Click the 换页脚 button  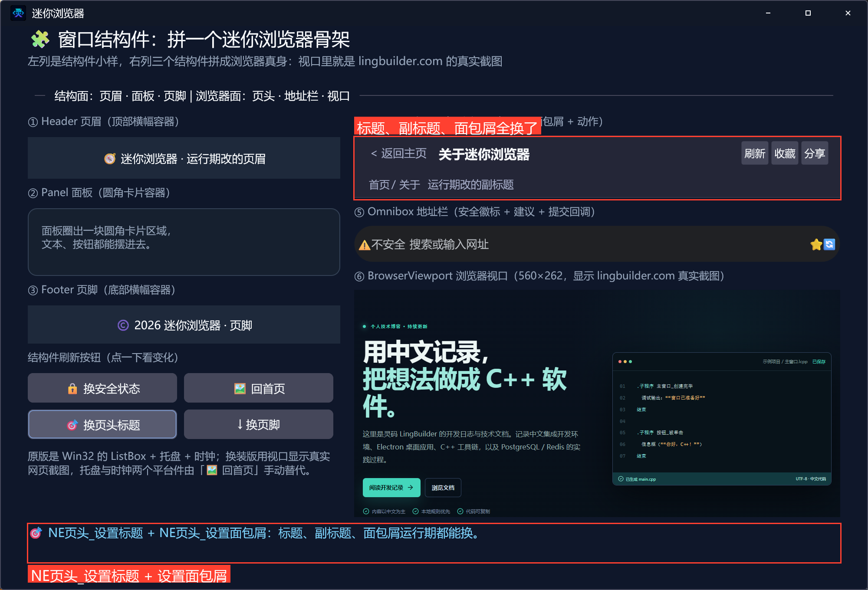pos(259,424)
